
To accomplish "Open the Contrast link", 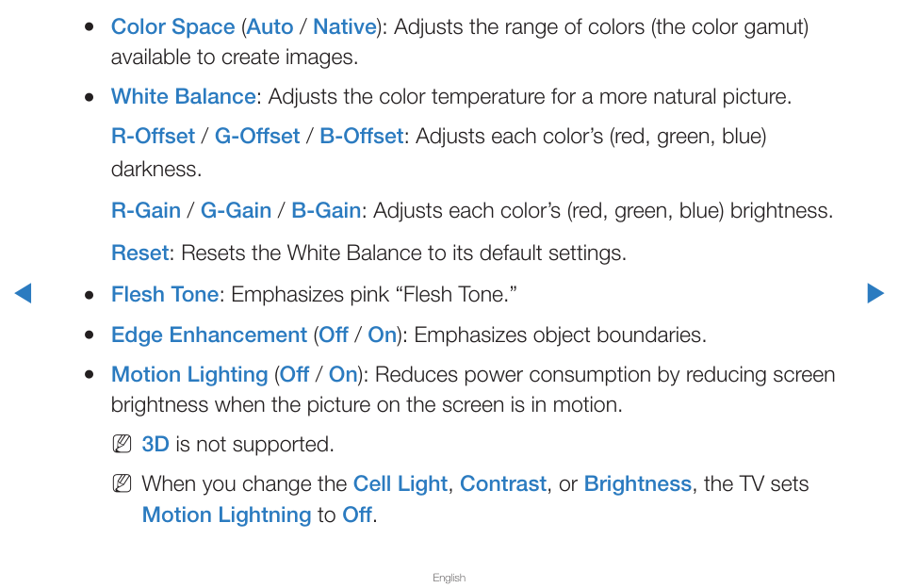I will coord(503,483).
